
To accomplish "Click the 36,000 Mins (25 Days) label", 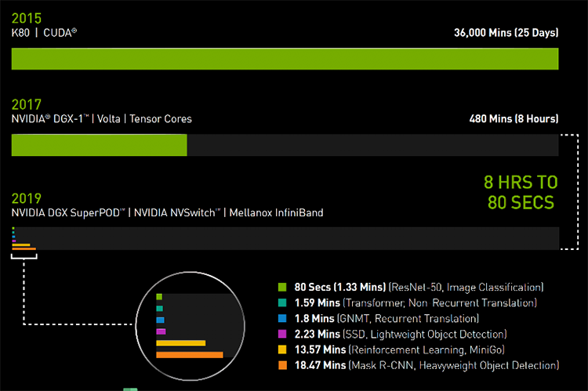I will pyautogui.click(x=506, y=33).
